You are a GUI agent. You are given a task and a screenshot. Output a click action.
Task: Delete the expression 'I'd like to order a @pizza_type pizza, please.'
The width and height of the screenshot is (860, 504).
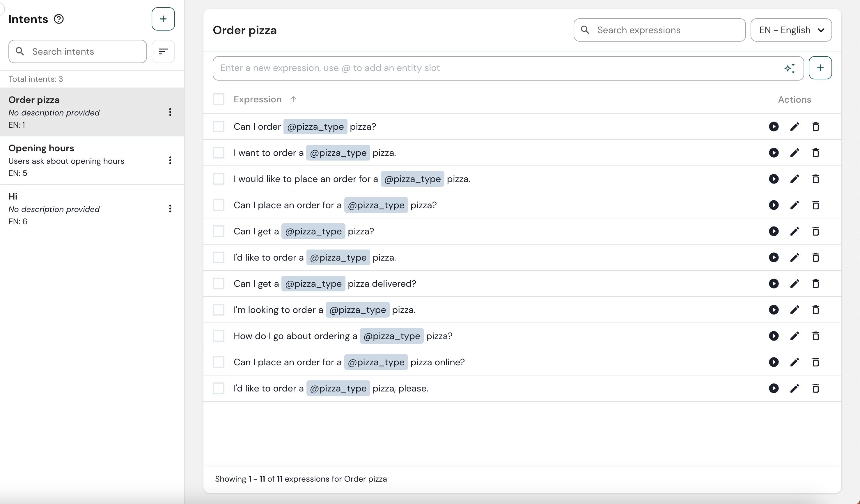tap(816, 389)
